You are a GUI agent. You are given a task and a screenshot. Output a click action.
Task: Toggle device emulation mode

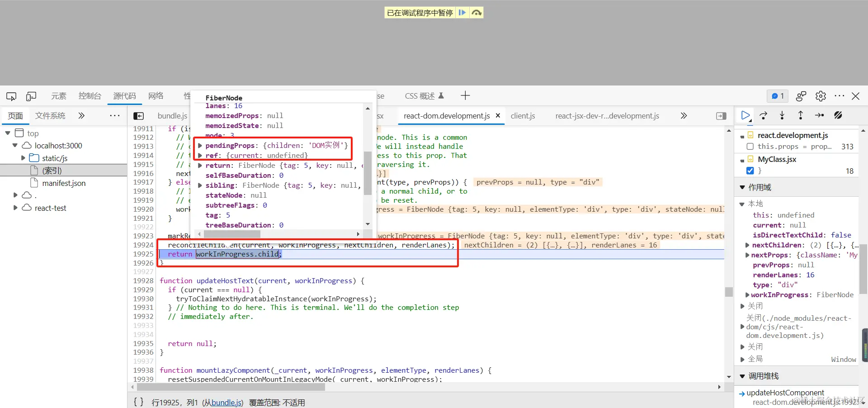pyautogui.click(x=31, y=96)
